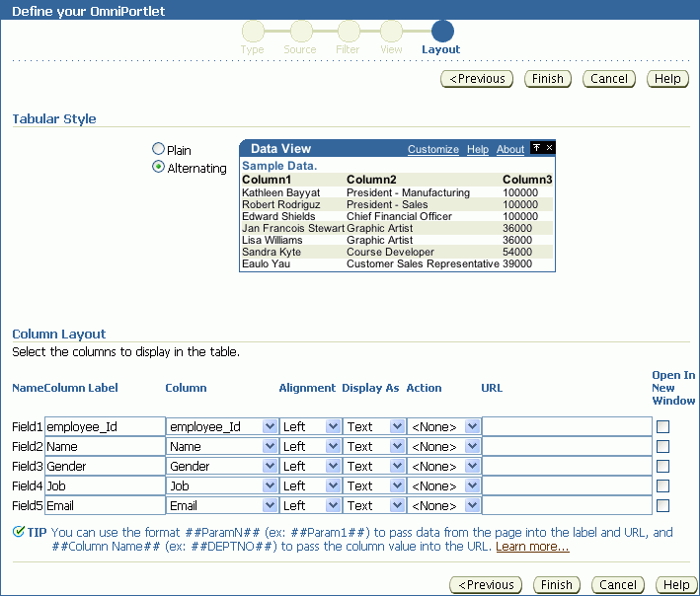The height and width of the screenshot is (596, 700).
Task: Click the bottom Finish button
Action: pyautogui.click(x=557, y=585)
